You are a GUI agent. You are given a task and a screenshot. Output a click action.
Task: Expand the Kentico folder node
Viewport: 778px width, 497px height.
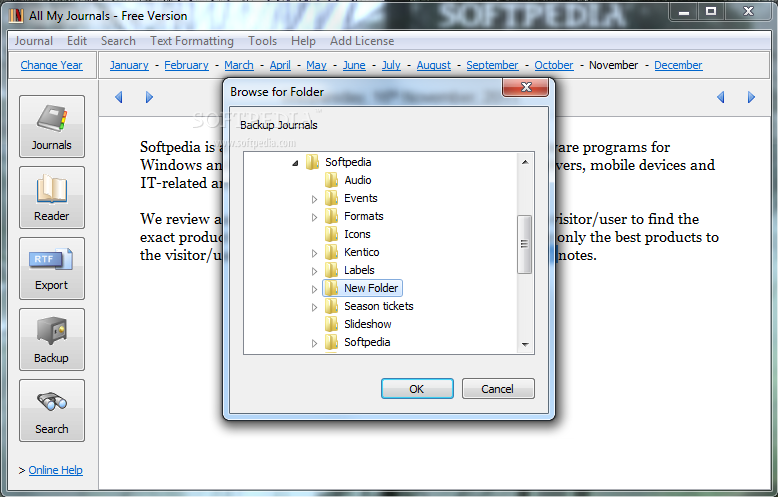tap(314, 253)
